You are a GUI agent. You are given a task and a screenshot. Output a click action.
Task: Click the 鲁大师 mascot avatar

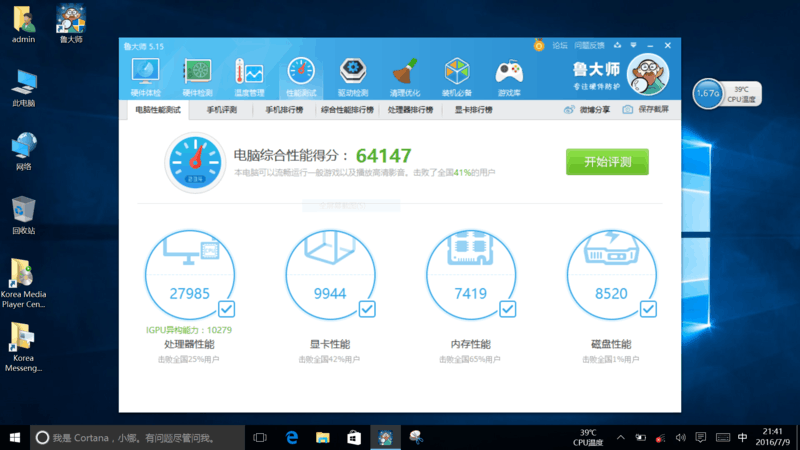coord(648,74)
